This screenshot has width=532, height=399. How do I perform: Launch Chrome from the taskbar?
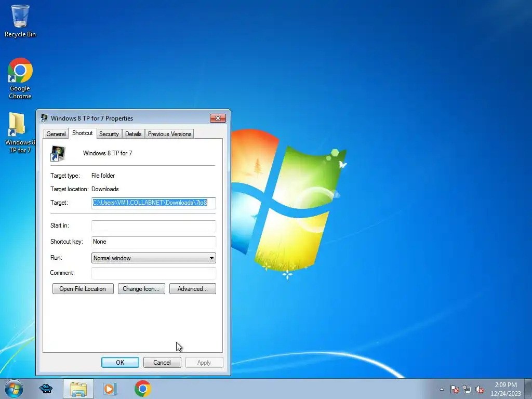point(142,389)
